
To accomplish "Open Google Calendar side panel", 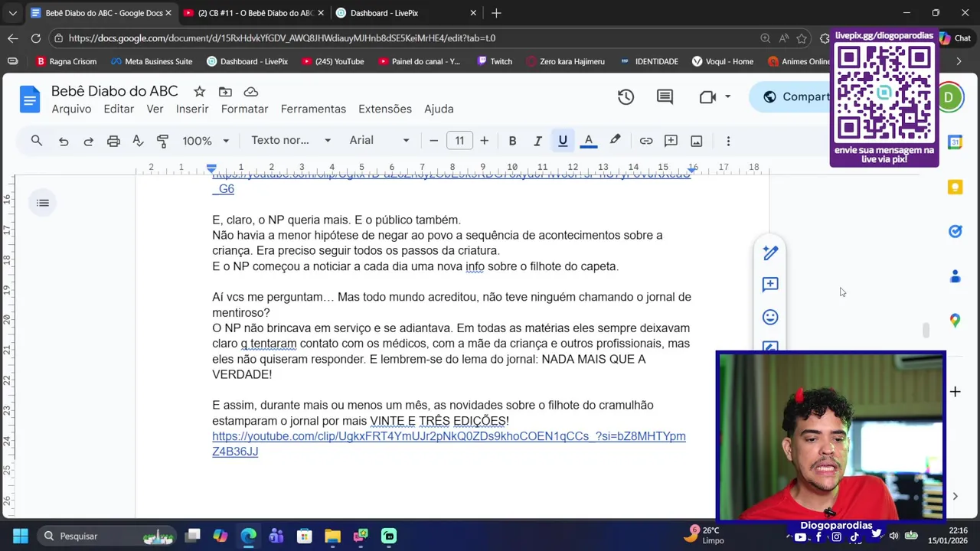I will click(955, 142).
